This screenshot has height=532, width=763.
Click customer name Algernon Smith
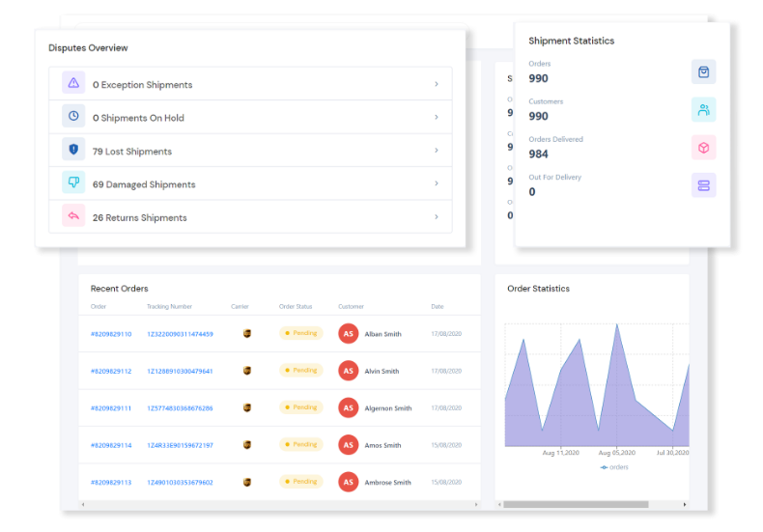(388, 408)
